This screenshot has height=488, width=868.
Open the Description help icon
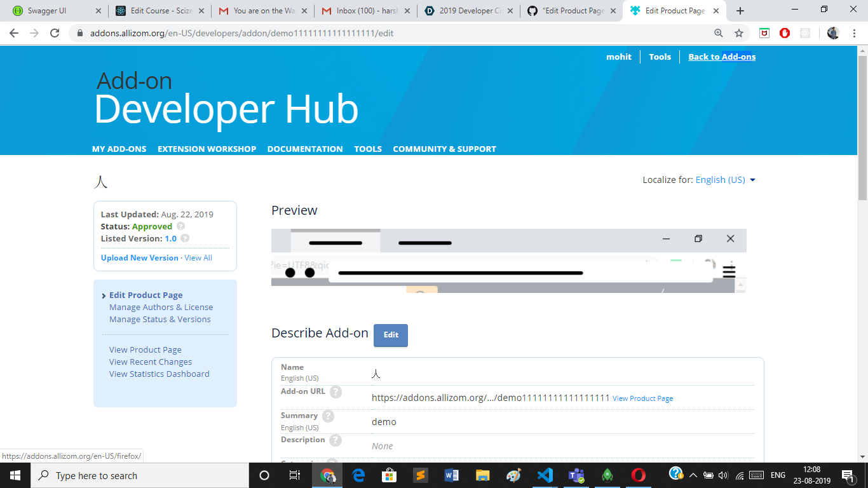[x=336, y=440]
